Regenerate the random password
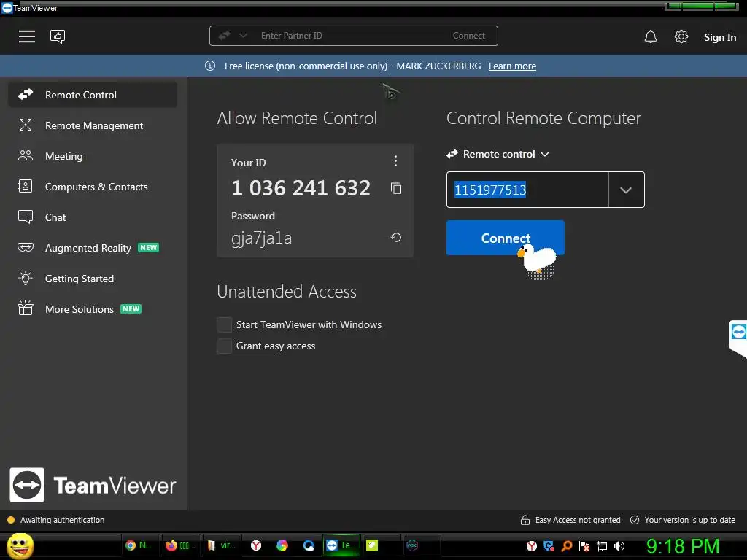The width and height of the screenshot is (747, 560). [x=396, y=237]
